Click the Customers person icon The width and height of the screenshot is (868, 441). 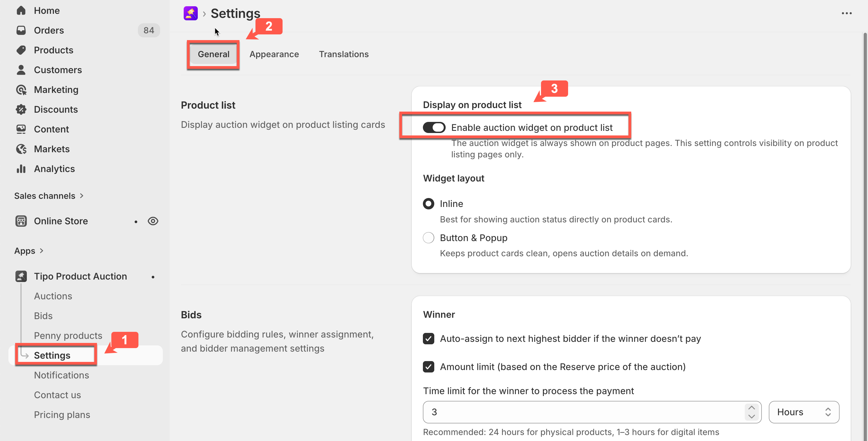[21, 70]
